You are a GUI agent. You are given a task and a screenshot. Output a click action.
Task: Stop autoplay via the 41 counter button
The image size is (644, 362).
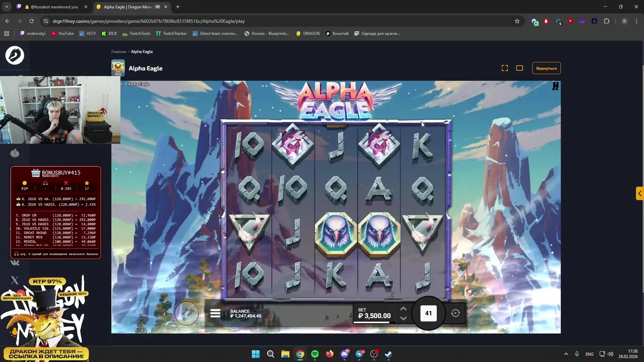tap(429, 313)
